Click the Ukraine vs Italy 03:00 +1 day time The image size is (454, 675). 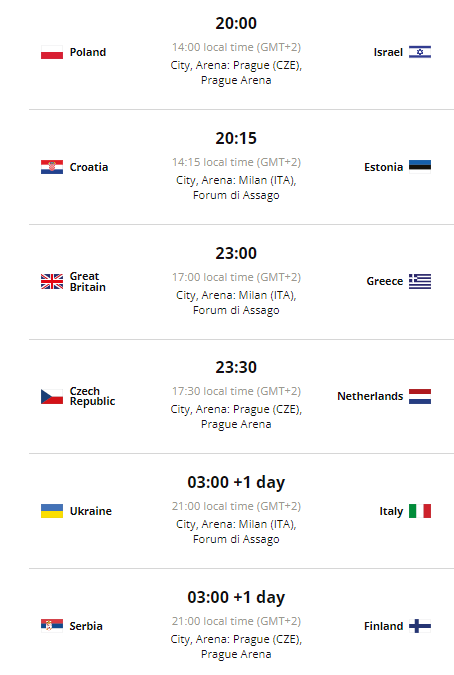(236, 482)
